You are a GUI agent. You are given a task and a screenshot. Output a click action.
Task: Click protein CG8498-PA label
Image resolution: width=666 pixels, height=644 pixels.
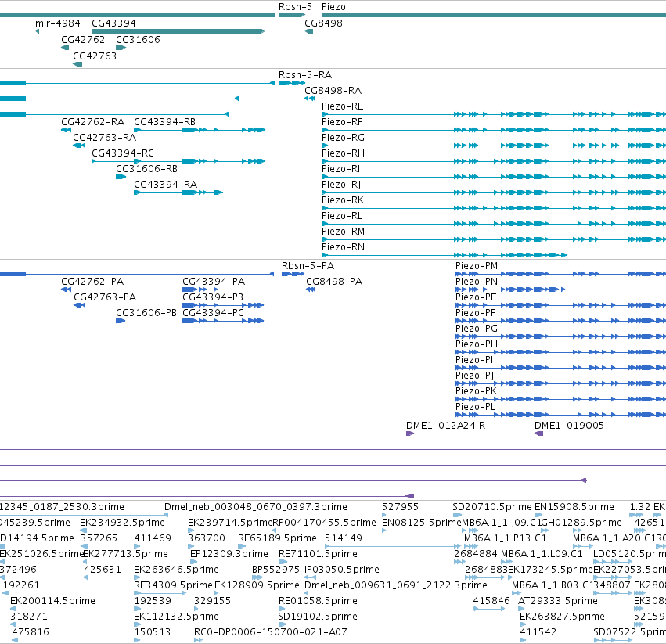click(334, 282)
